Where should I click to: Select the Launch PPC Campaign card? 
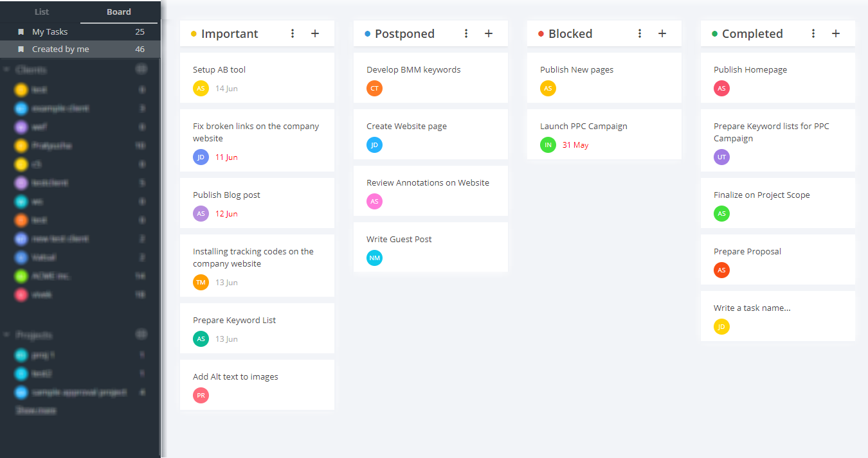click(604, 134)
